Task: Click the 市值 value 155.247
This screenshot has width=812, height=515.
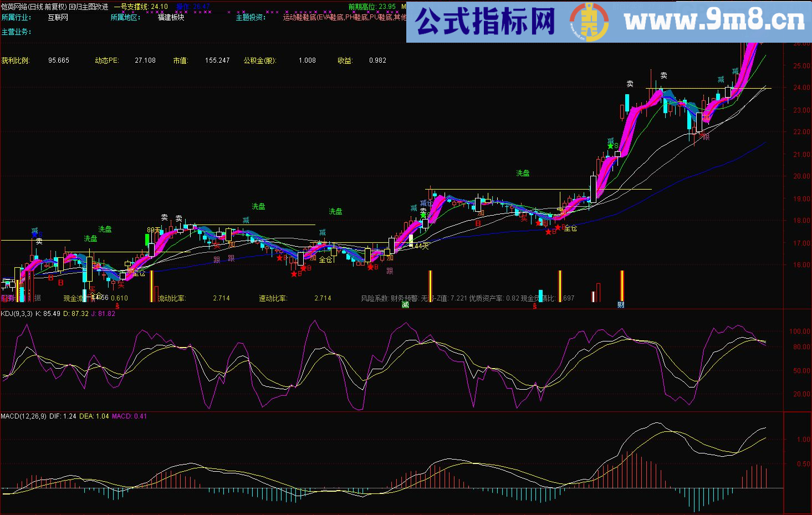Action: (x=217, y=60)
